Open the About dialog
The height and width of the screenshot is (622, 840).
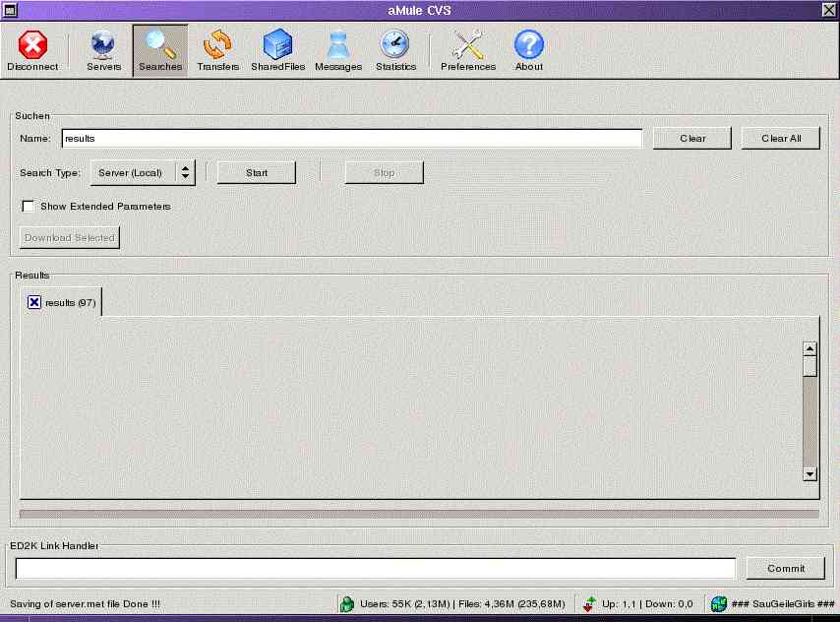529,51
